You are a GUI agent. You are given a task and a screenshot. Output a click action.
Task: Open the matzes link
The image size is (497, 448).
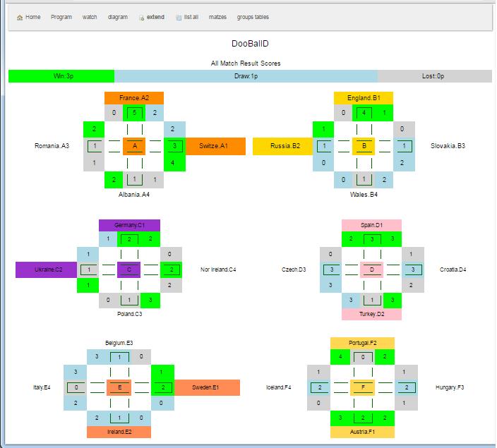coord(217,17)
